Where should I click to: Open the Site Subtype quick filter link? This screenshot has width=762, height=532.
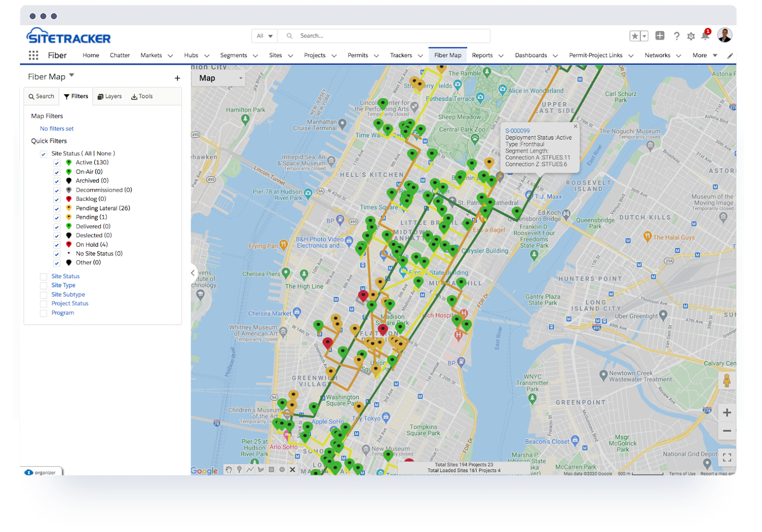tap(68, 295)
